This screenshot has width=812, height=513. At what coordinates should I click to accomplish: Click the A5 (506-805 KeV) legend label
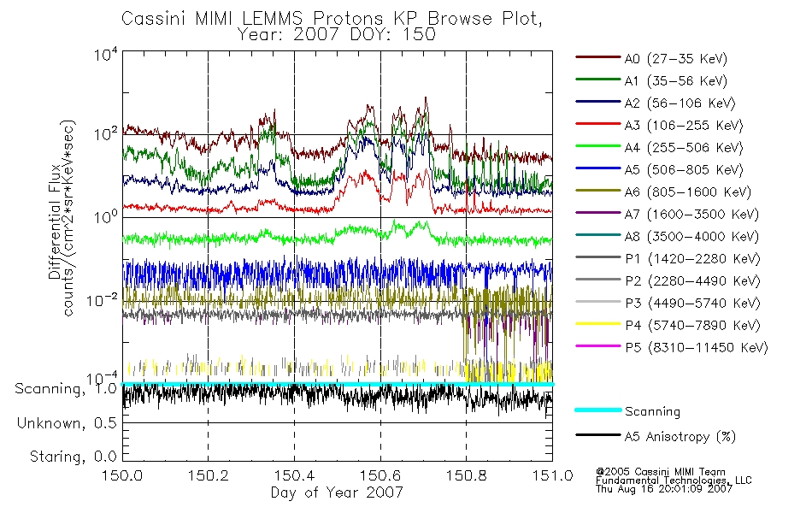[x=684, y=170]
